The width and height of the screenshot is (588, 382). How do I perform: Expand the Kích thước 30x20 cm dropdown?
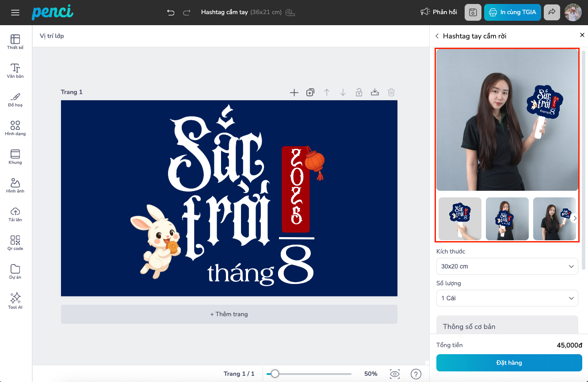tap(507, 266)
